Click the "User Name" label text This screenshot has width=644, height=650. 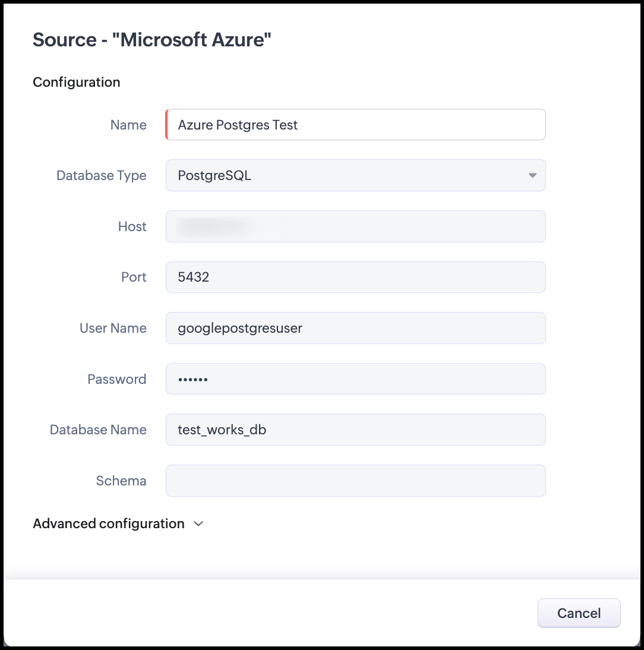tap(113, 329)
